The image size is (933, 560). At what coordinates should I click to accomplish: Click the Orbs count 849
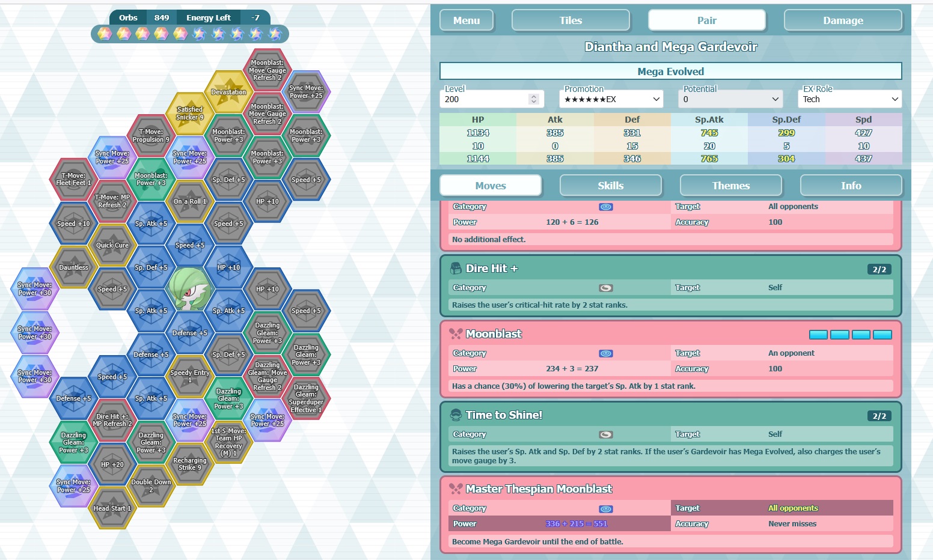162,17
